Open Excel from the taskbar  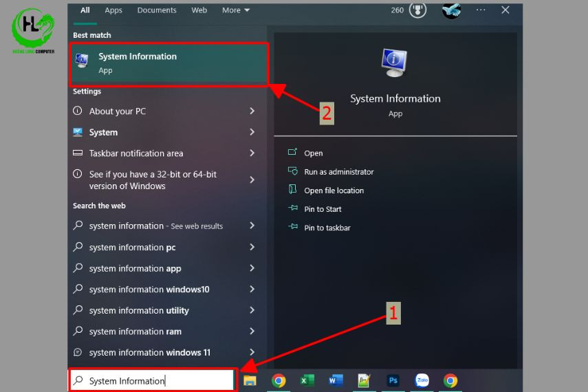coord(307,381)
